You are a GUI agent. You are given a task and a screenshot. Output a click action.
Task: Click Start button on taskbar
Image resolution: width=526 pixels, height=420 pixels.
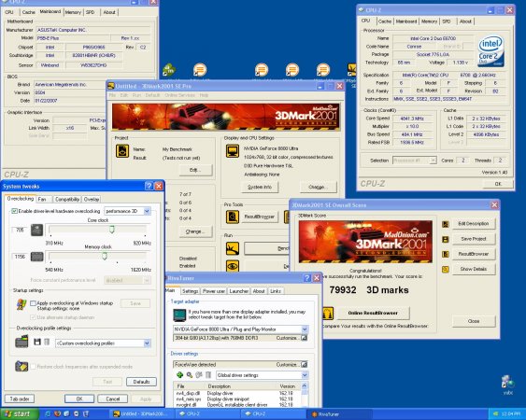coord(19,414)
